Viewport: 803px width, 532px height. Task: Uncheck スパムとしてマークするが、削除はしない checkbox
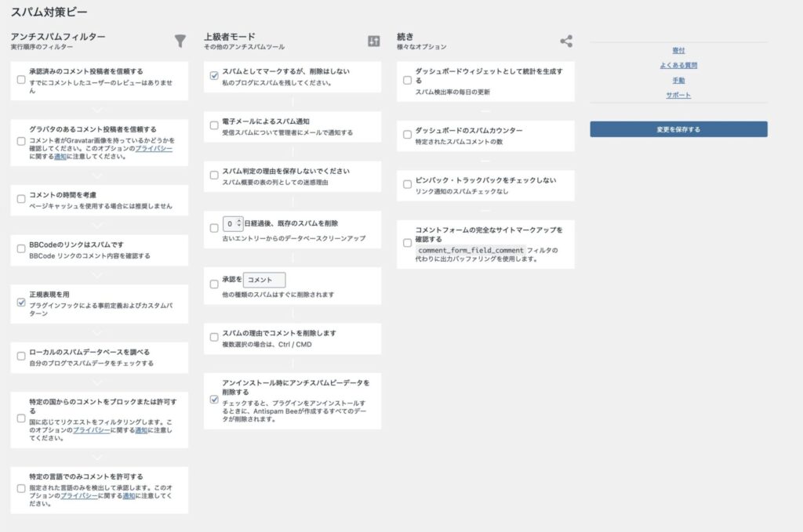[x=214, y=76]
